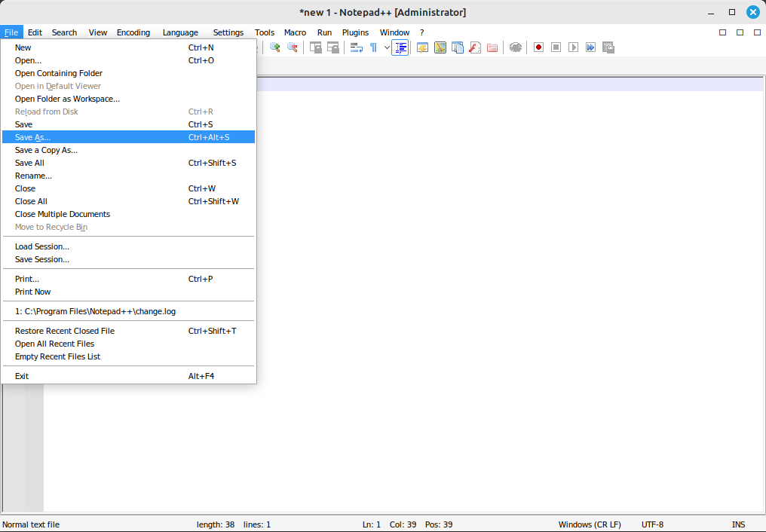766x532 pixels.
Task: Select Save a Copy As...
Action: coord(128,150)
